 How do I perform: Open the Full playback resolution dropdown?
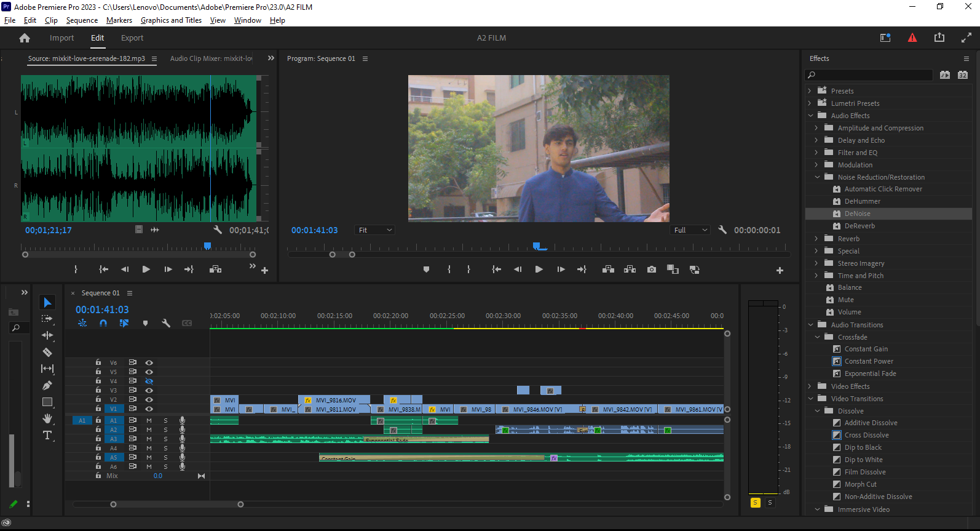(689, 230)
